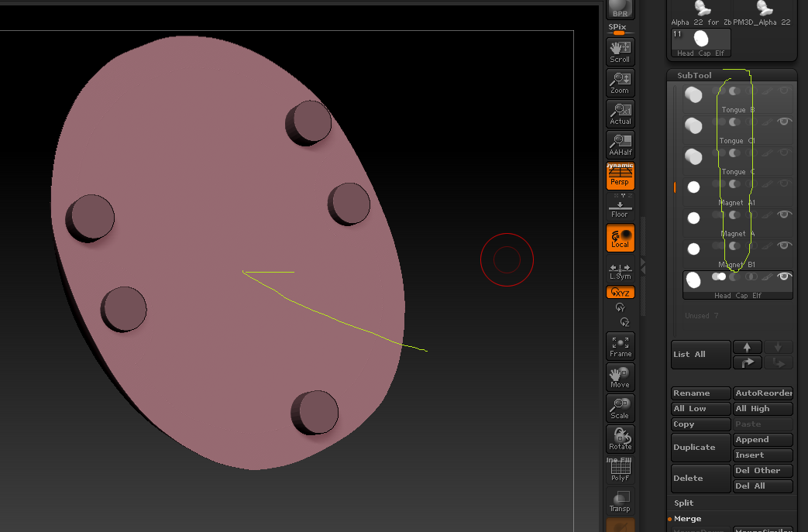The width and height of the screenshot is (808, 532).
Task: Select the Scale view tool
Action: click(x=620, y=408)
